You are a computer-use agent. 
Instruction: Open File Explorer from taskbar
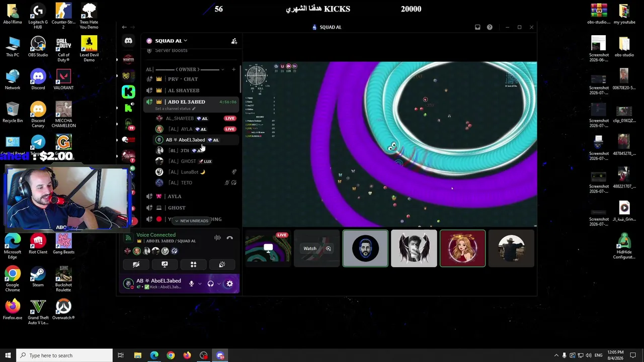click(137, 355)
